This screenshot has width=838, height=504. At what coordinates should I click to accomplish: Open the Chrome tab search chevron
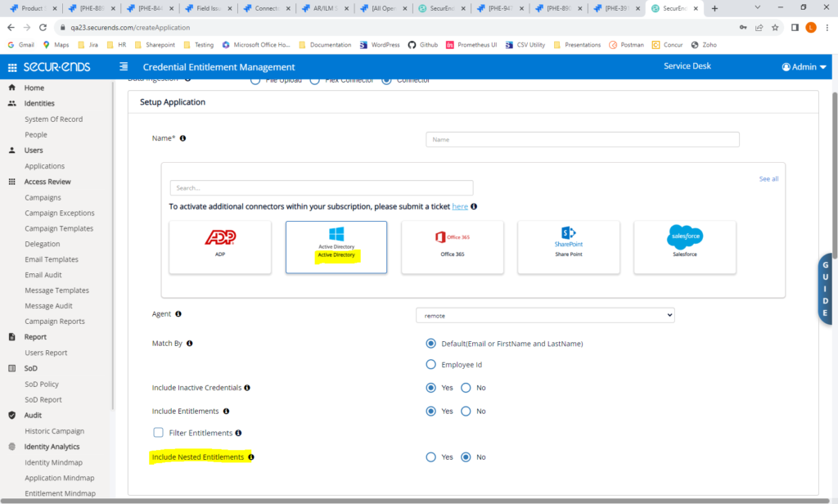pos(757,7)
